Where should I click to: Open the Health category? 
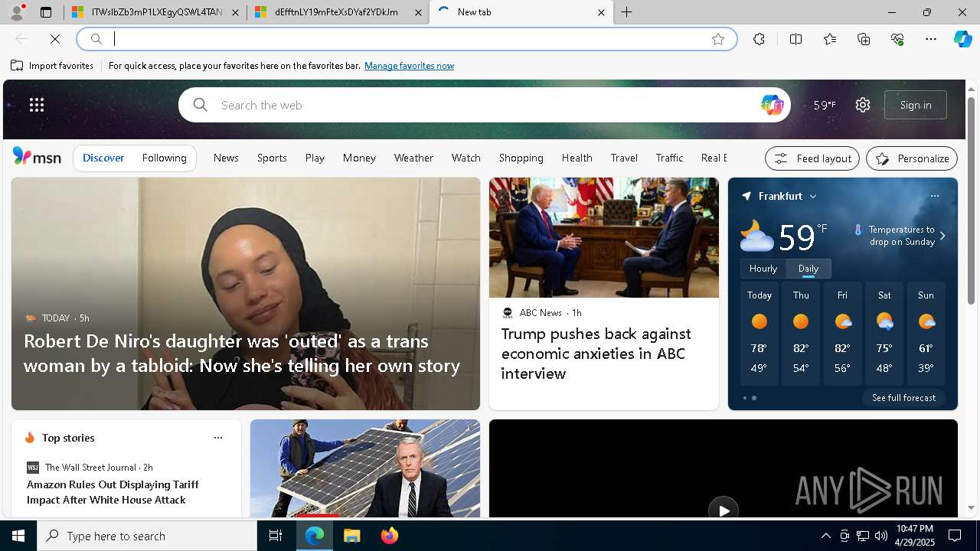pos(577,158)
